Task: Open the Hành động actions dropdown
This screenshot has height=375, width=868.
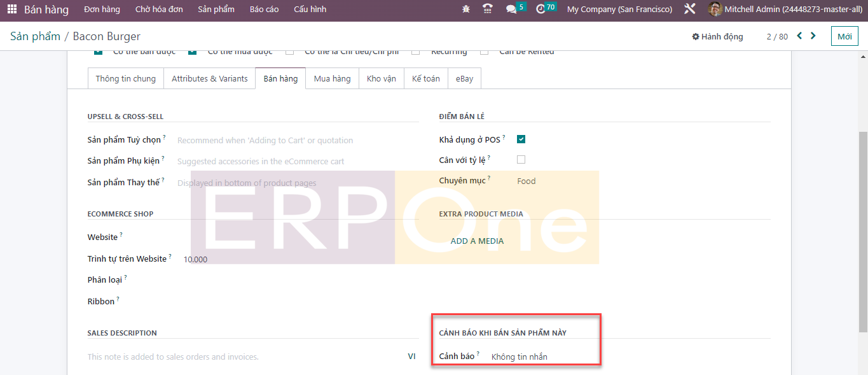Action: coord(717,37)
